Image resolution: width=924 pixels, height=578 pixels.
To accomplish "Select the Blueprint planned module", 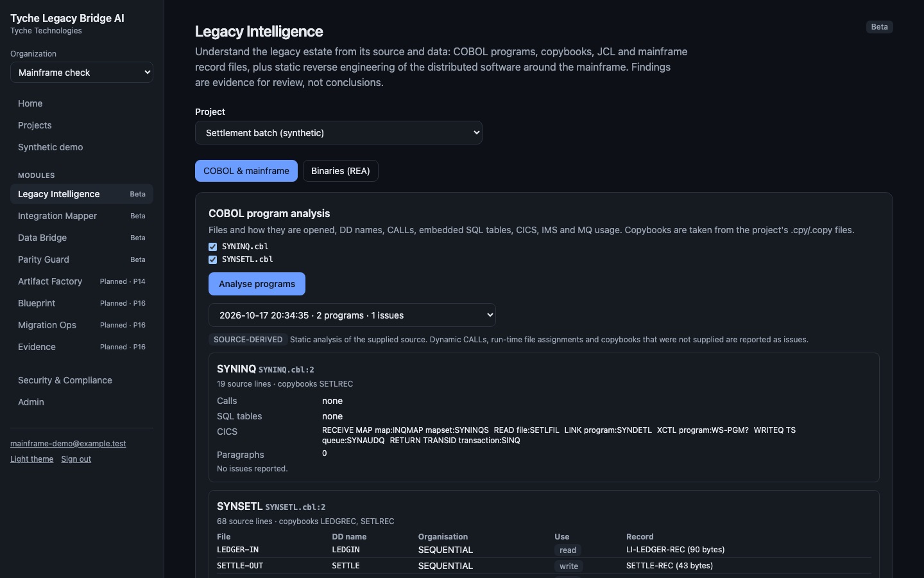I will click(81, 303).
